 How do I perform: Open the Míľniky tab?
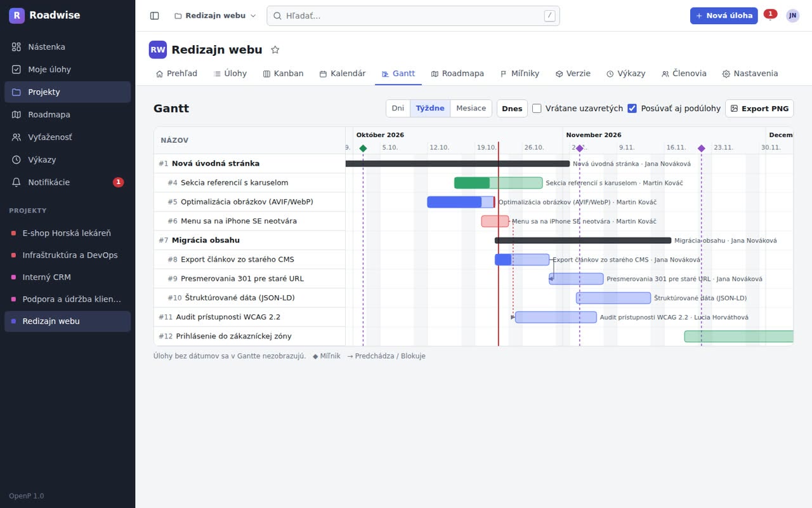[x=520, y=74]
